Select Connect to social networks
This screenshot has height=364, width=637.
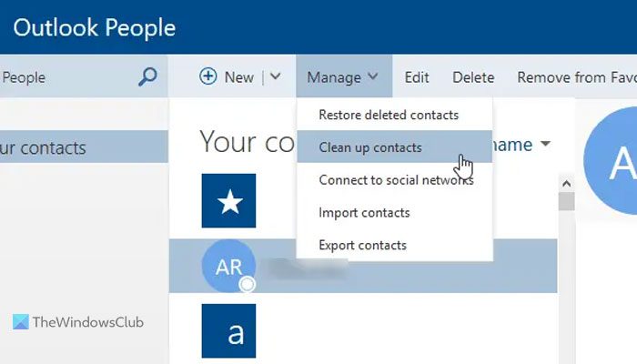click(x=394, y=180)
